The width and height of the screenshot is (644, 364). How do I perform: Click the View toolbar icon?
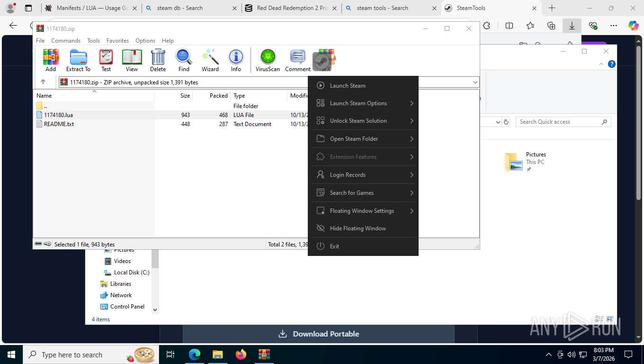(132, 61)
